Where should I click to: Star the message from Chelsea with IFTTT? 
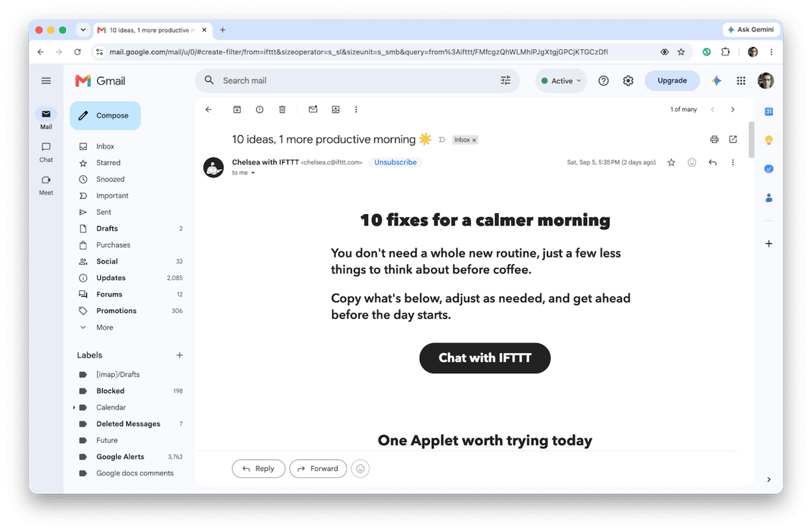pyautogui.click(x=671, y=162)
